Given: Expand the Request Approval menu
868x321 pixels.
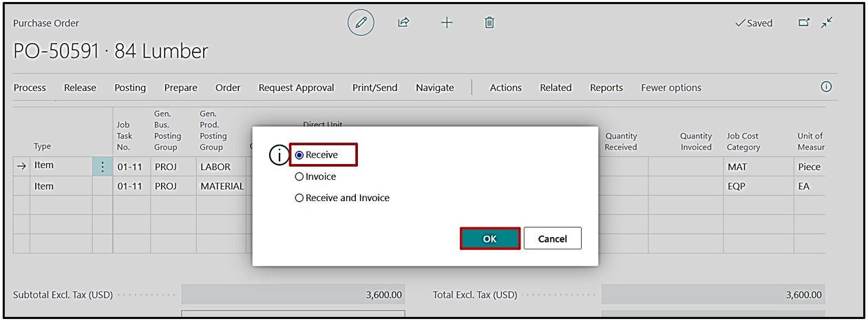Looking at the screenshot, I should click(x=296, y=87).
